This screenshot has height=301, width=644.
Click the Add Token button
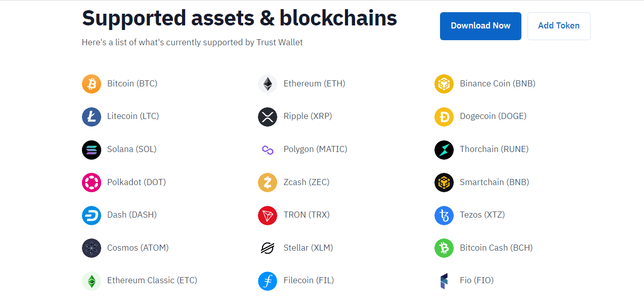click(x=559, y=26)
